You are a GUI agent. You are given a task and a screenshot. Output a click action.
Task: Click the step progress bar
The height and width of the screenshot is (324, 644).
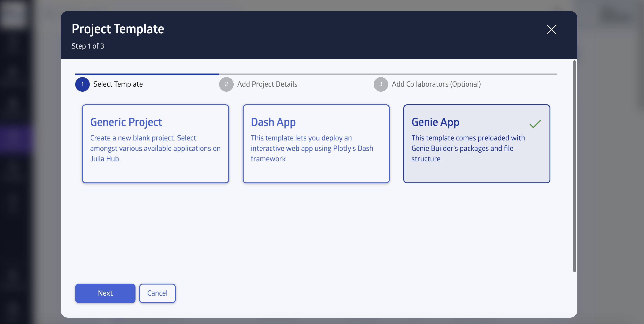click(316, 74)
